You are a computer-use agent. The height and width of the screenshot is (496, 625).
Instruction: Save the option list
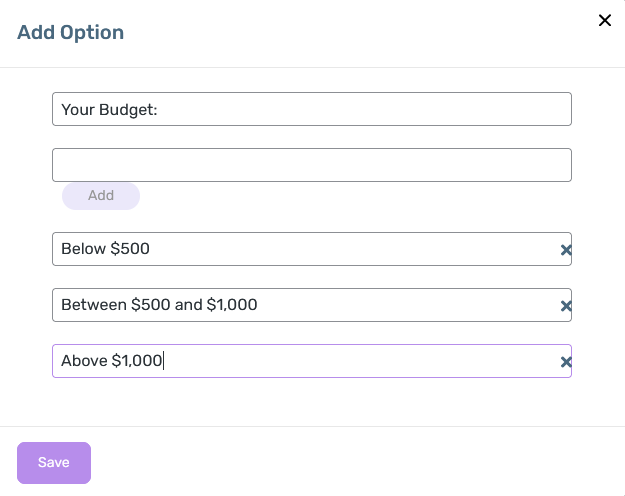tap(54, 463)
